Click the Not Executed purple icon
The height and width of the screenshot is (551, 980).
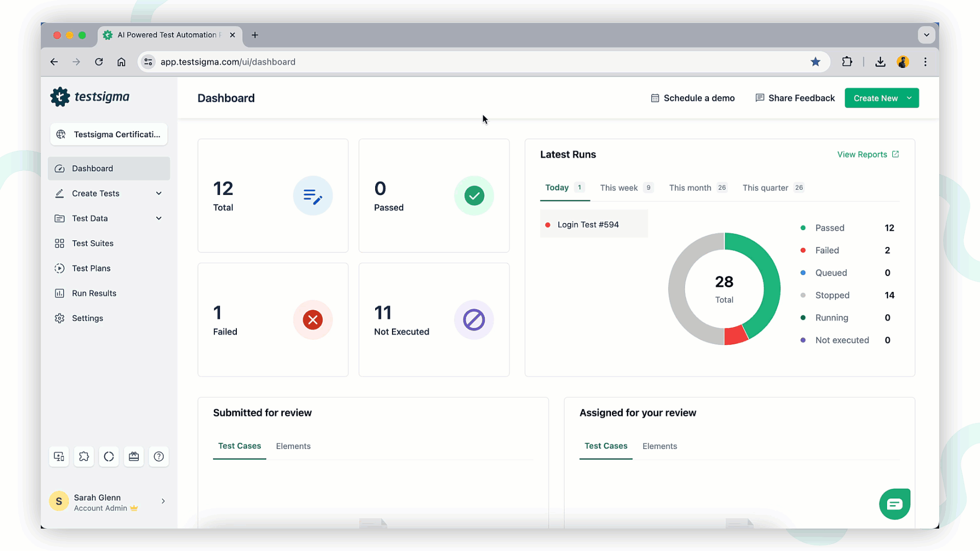[x=474, y=320]
